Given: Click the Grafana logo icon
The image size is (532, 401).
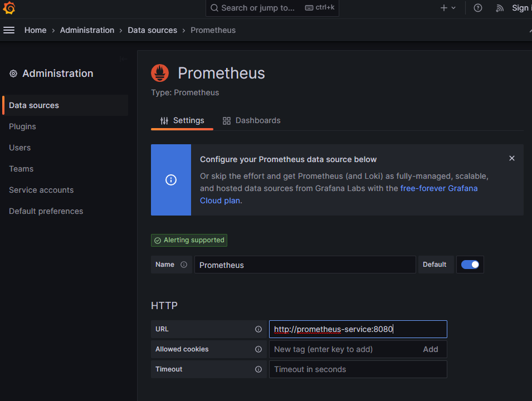Looking at the screenshot, I should [x=9, y=8].
